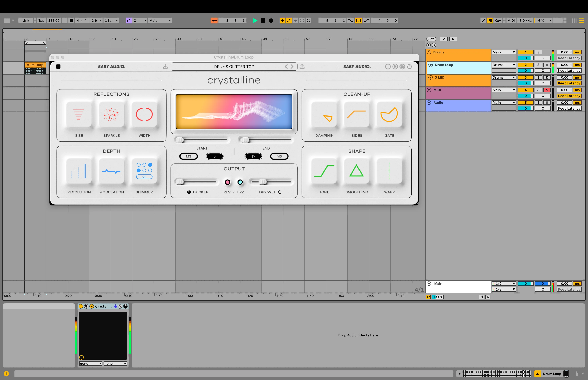
Task: Open the Major scale dropdown
Action: click(x=160, y=21)
